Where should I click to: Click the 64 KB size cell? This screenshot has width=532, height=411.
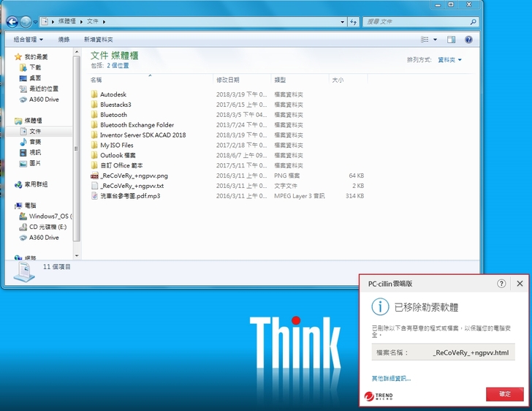[357, 176]
